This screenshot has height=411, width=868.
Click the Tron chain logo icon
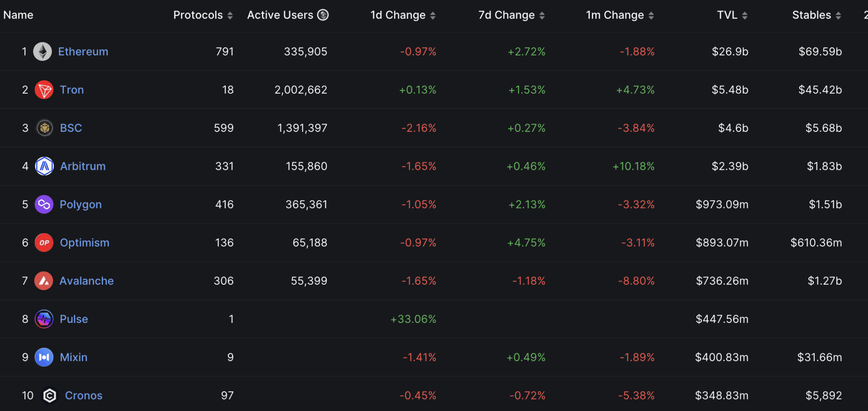click(44, 90)
